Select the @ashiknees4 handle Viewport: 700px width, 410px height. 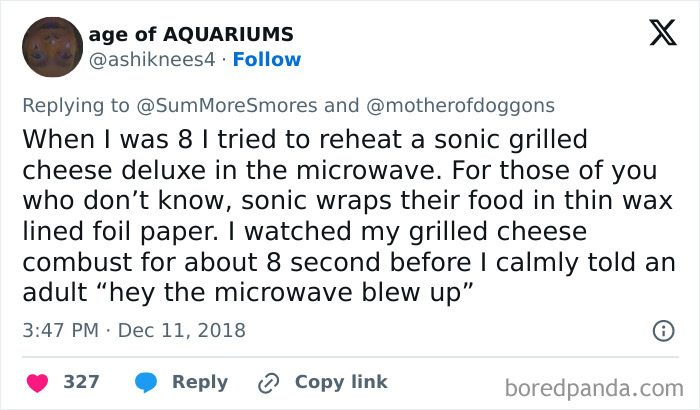point(152,59)
